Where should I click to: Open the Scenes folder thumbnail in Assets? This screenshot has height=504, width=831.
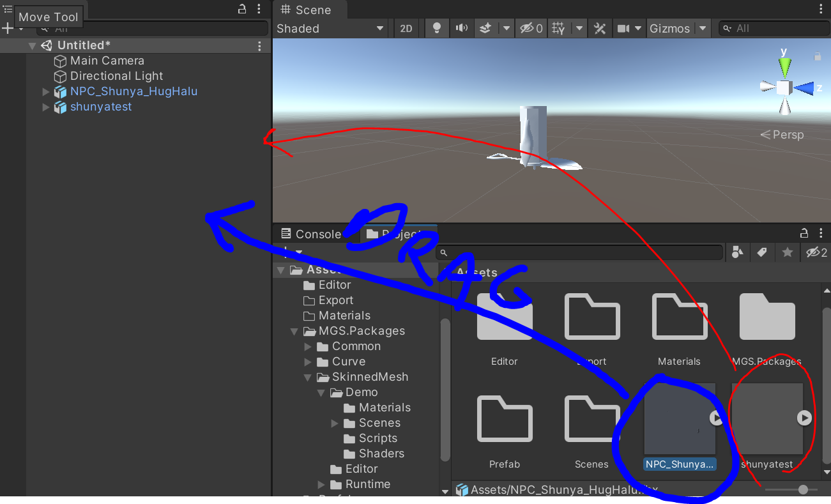tap(591, 419)
